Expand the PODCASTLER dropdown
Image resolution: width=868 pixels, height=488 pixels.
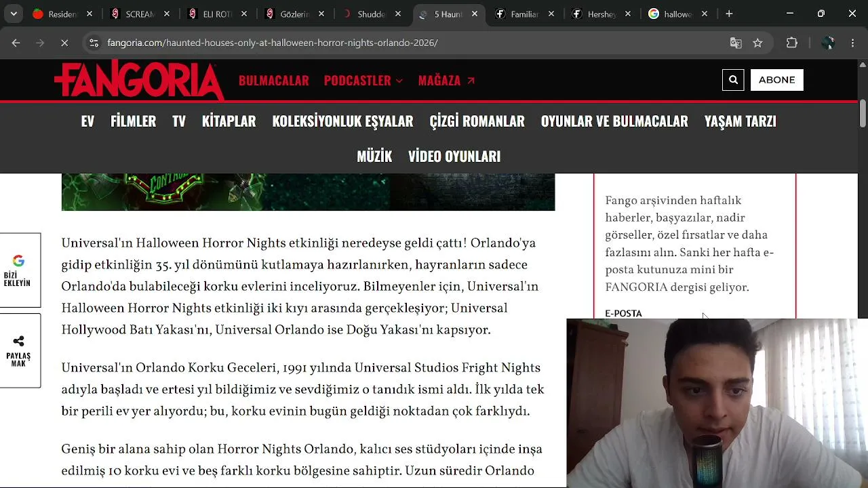pos(363,81)
